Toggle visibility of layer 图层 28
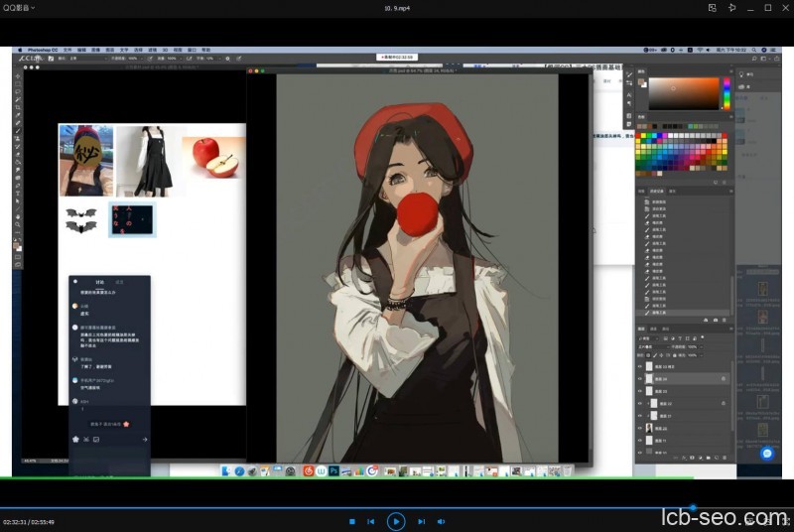 (640, 428)
